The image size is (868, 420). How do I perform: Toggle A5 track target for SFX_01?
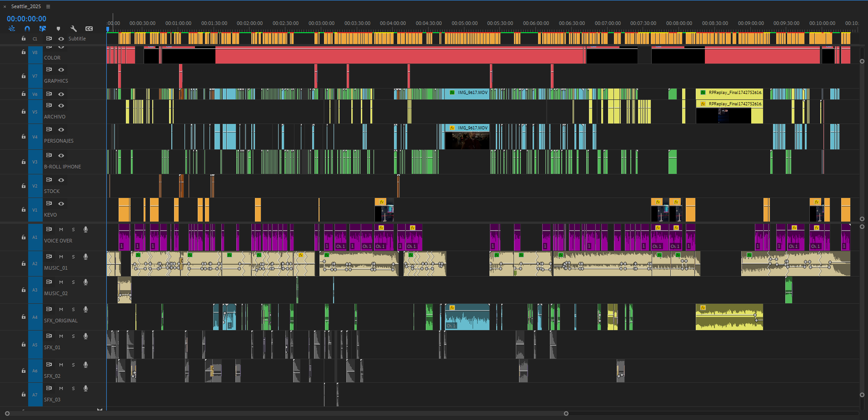click(x=35, y=345)
